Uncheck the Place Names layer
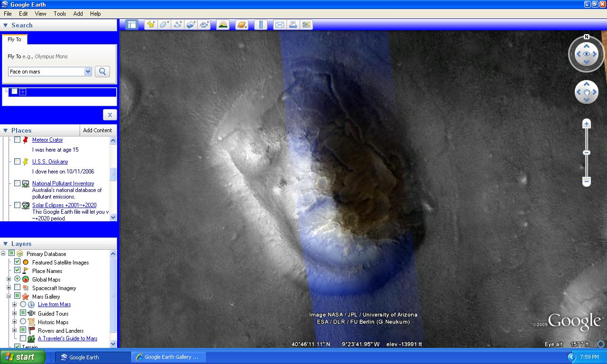Image resolution: width=607 pixels, height=364 pixels. (x=17, y=271)
